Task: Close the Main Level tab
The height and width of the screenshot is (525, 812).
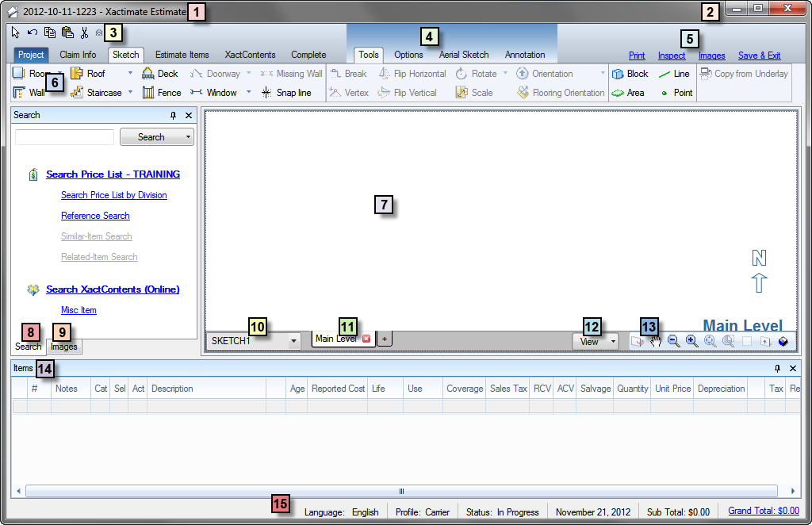Action: [366, 339]
